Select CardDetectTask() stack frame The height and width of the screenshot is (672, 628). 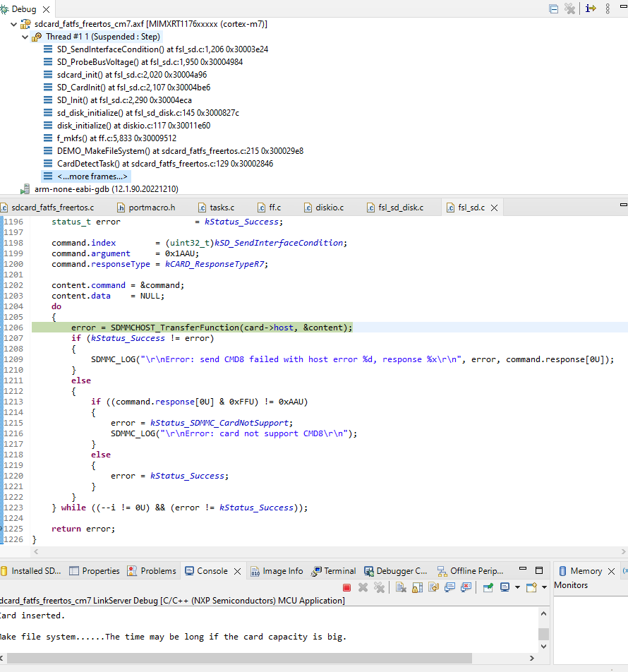(x=165, y=164)
